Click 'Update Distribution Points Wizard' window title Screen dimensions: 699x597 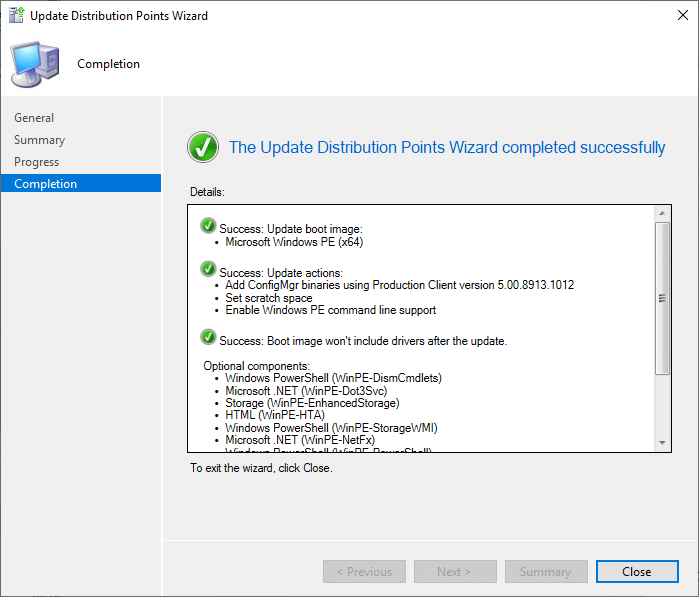pos(119,16)
